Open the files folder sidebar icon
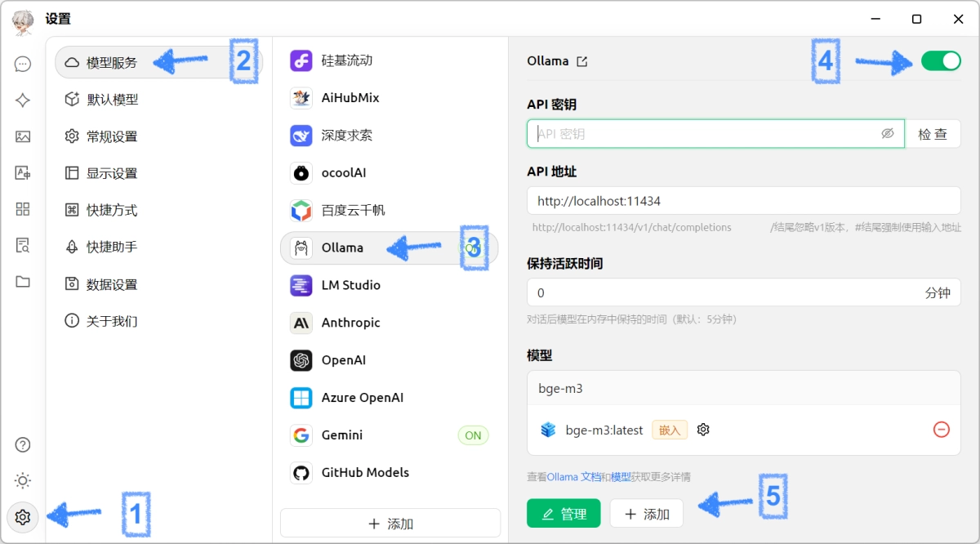This screenshot has width=980, height=544. [23, 282]
